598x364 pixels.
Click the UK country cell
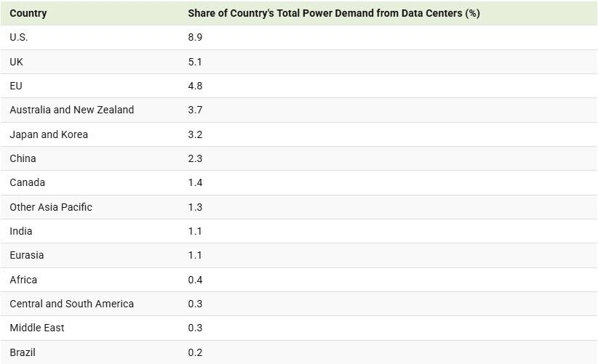coord(17,62)
